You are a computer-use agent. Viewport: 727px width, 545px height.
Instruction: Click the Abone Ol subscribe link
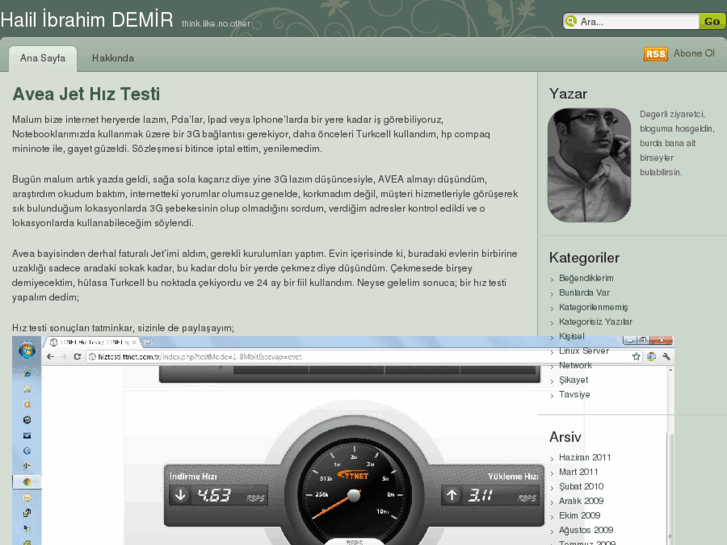[x=694, y=54]
